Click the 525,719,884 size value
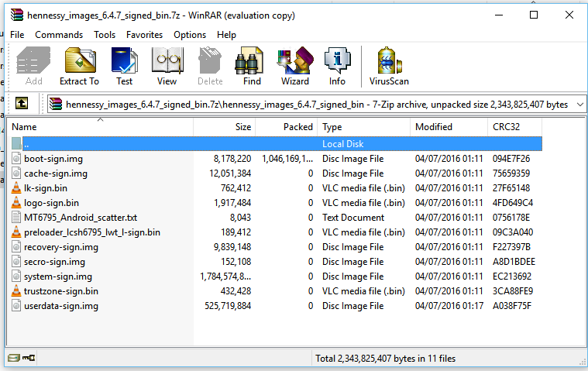The image size is (588, 371). tap(228, 306)
